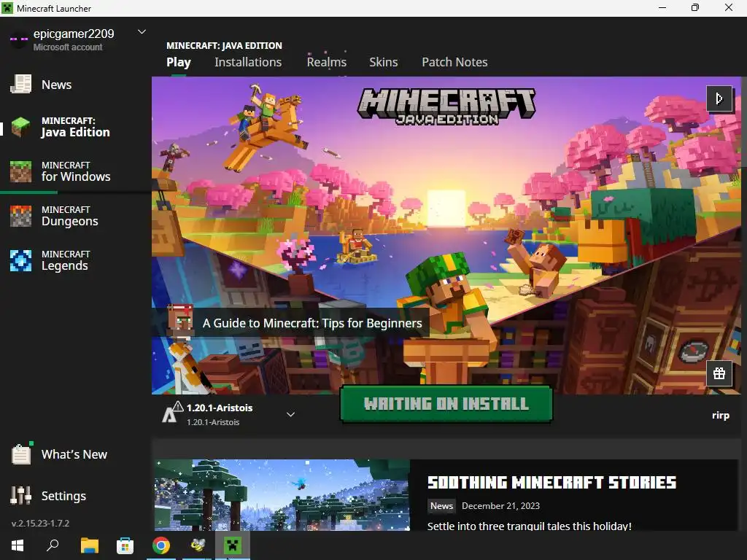Image resolution: width=747 pixels, height=560 pixels.
Task: Click the rirp player name
Action: [x=720, y=415]
